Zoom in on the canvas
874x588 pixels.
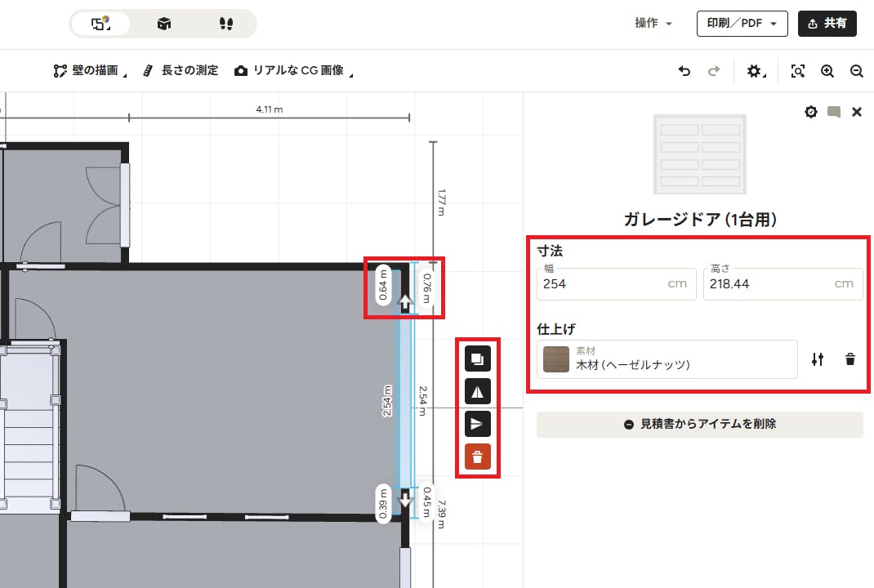(827, 71)
